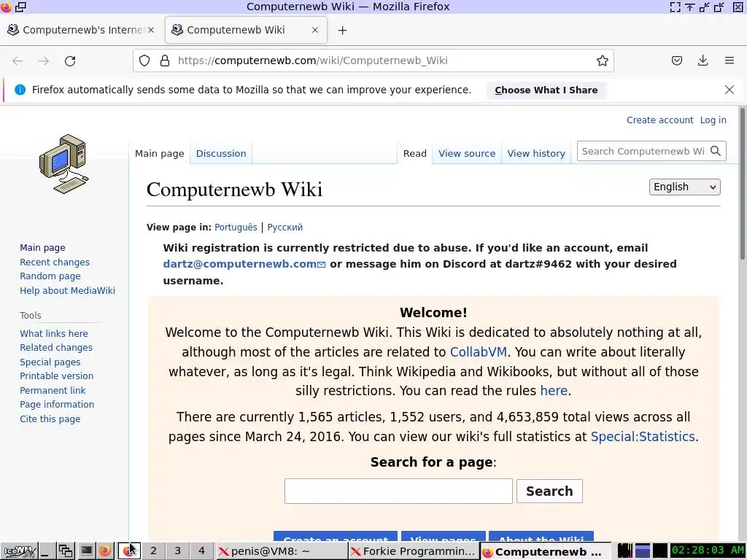View page in Português
The image size is (747, 560).
(x=236, y=227)
